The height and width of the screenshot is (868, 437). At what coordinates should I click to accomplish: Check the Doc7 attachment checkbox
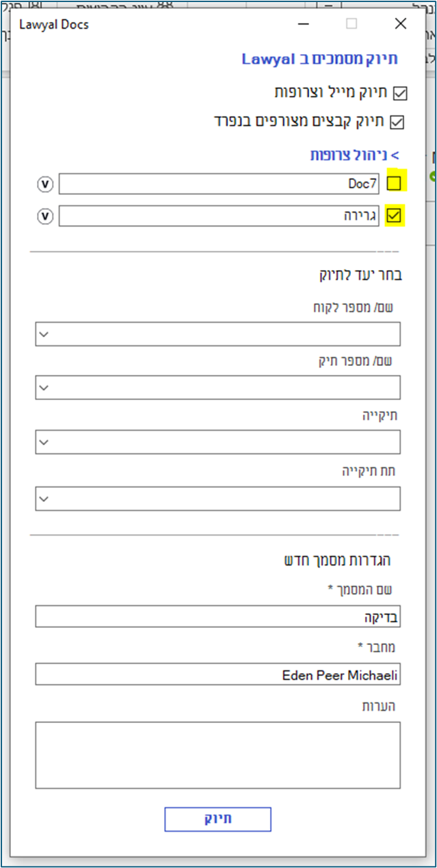click(395, 183)
